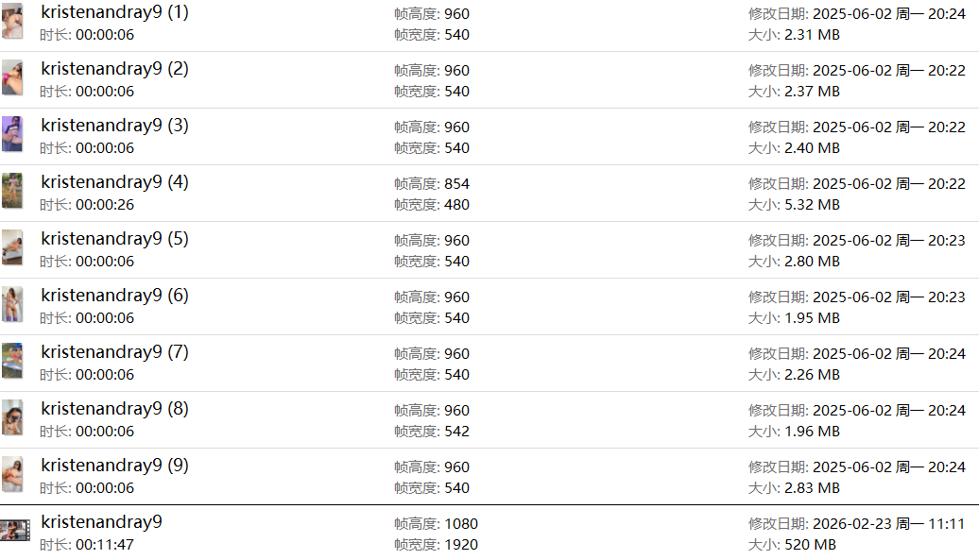Screen dimensions: 979x560
Task: Select the 00:00:26 duration entry
Action: 105,205
